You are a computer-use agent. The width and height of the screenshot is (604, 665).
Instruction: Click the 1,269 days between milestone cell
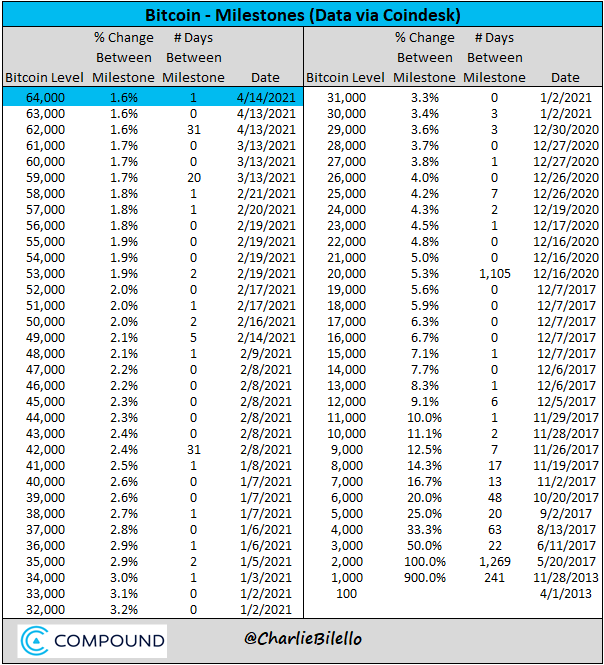[x=495, y=562]
